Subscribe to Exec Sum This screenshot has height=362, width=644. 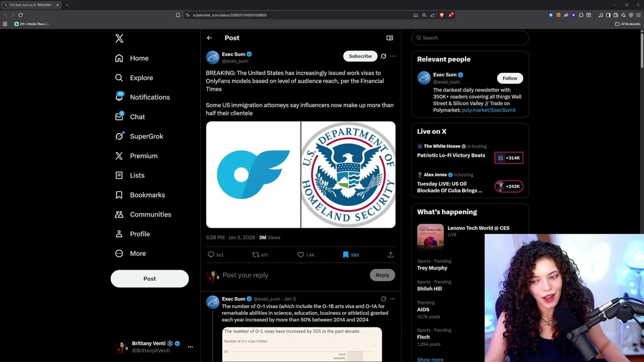point(360,56)
